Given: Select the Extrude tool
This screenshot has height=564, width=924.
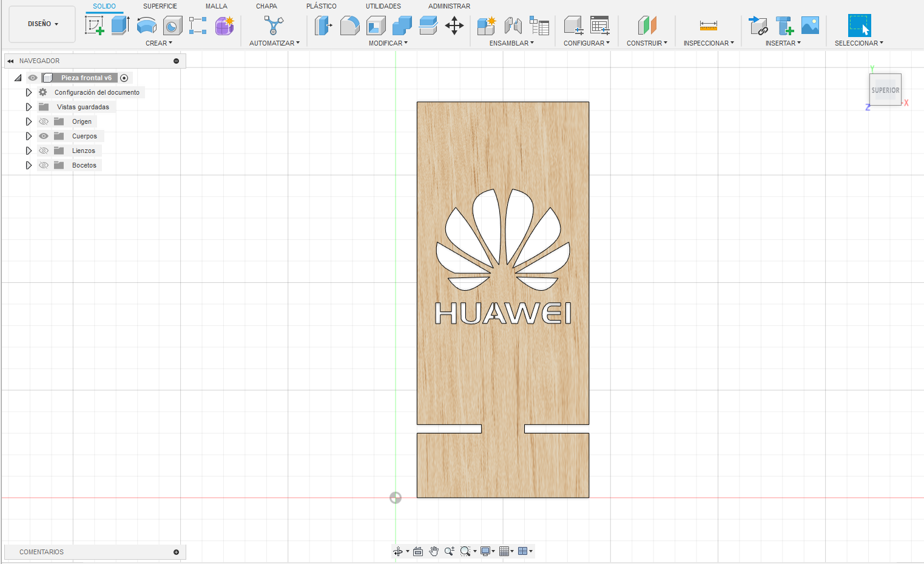Looking at the screenshot, I should pos(120,25).
